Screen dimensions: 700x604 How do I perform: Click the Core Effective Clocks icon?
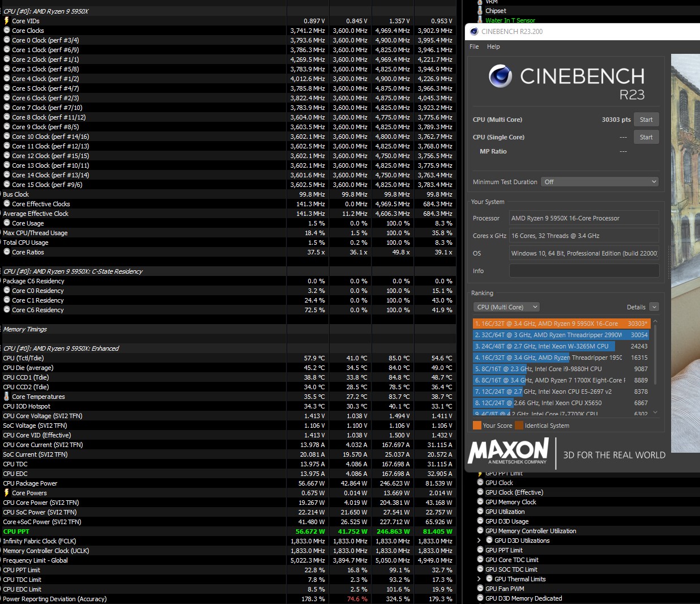pos(7,204)
